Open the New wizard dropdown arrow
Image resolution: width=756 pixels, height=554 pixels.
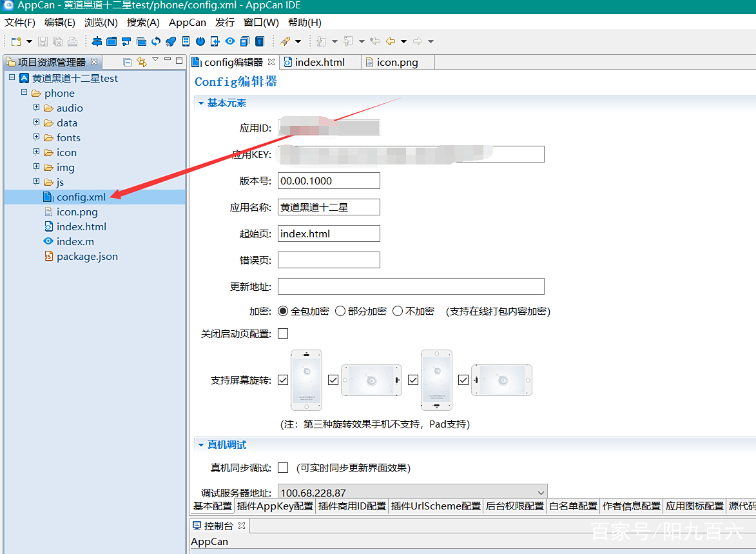tap(29, 41)
